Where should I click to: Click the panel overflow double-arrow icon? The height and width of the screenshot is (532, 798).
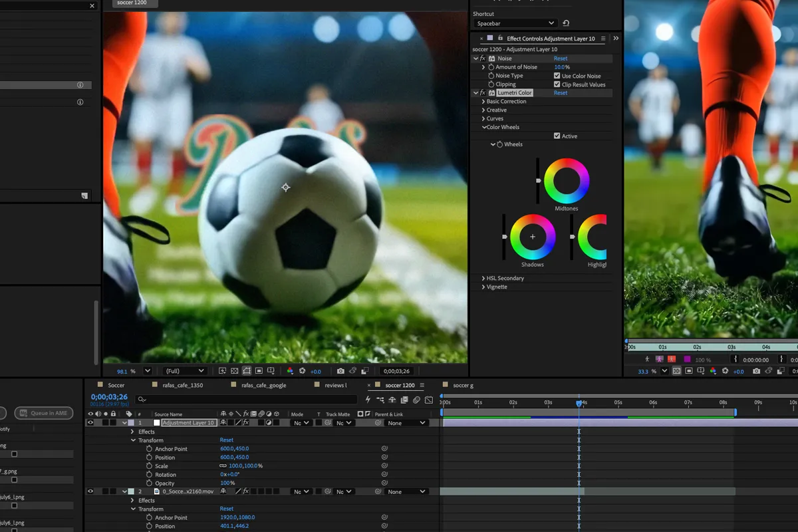click(x=616, y=39)
